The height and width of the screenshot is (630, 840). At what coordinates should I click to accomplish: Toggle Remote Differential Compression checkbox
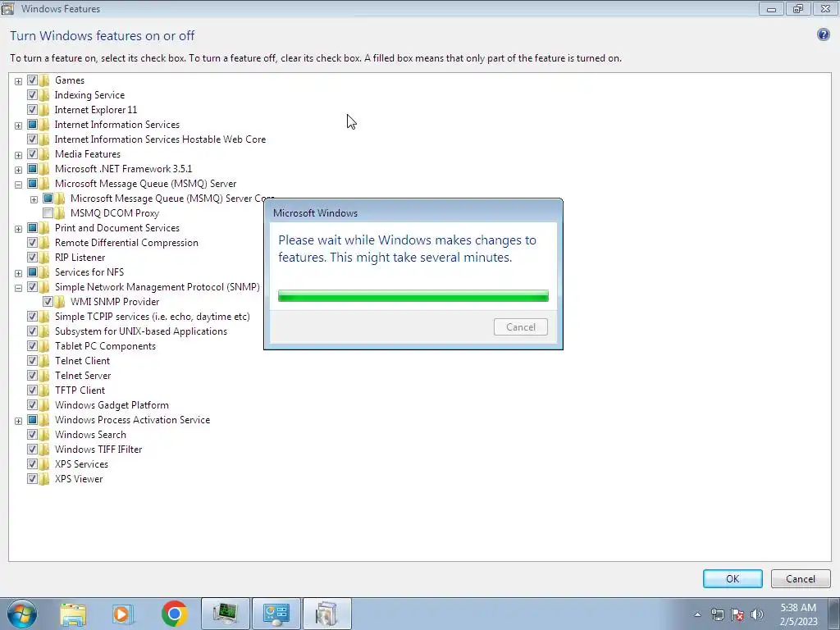[32, 243]
